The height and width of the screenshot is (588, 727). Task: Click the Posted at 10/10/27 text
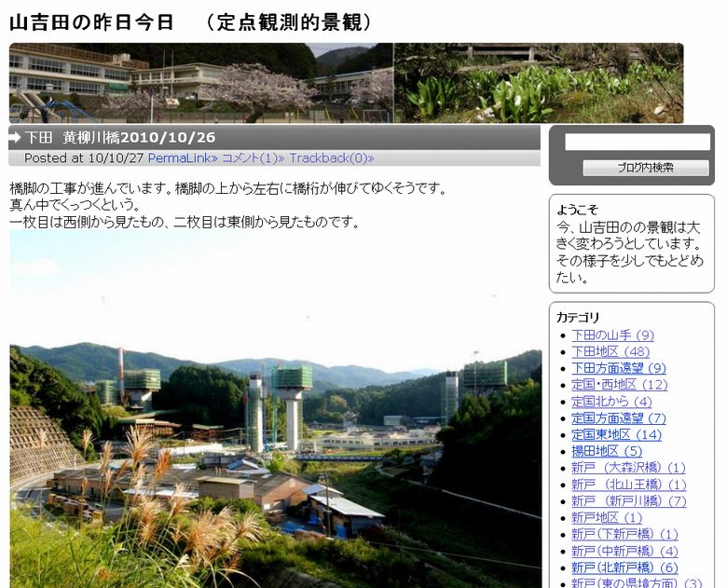84,158
